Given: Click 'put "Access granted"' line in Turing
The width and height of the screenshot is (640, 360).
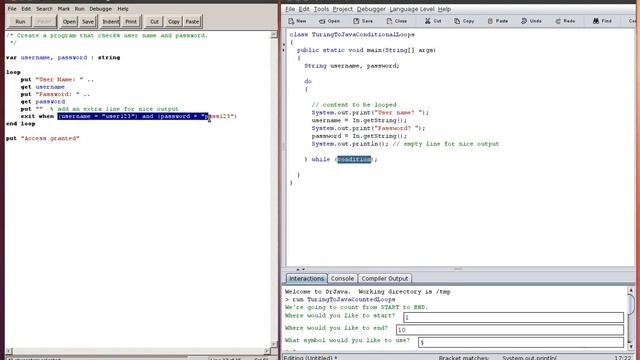Looking at the screenshot, I should coord(42,138).
